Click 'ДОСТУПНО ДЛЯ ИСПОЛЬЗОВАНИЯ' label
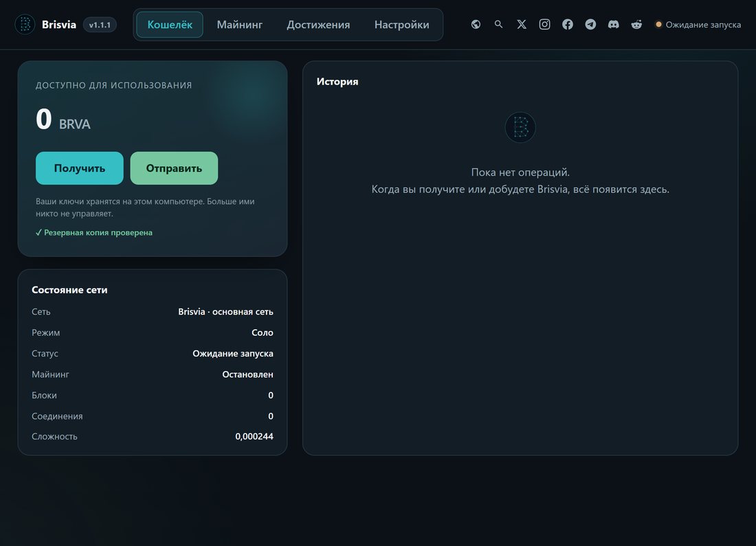Viewport: 756px width, 546px height. (114, 85)
